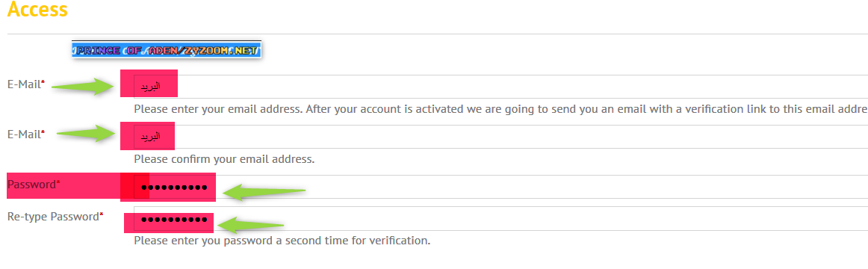Click 'Please enter your email address' help text
The image size is (868, 269).
pyautogui.click(x=501, y=109)
